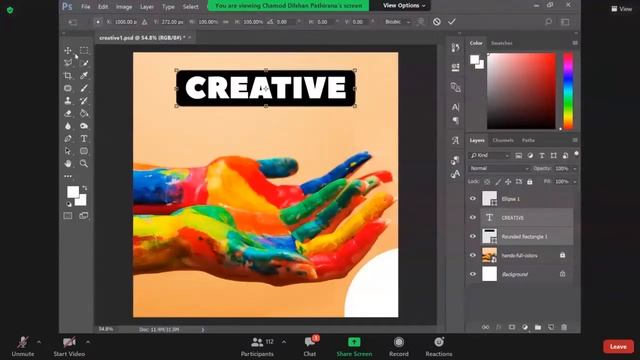This screenshot has width=640, height=360.
Task: Select the Zoom magnifier tool
Action: click(84, 164)
